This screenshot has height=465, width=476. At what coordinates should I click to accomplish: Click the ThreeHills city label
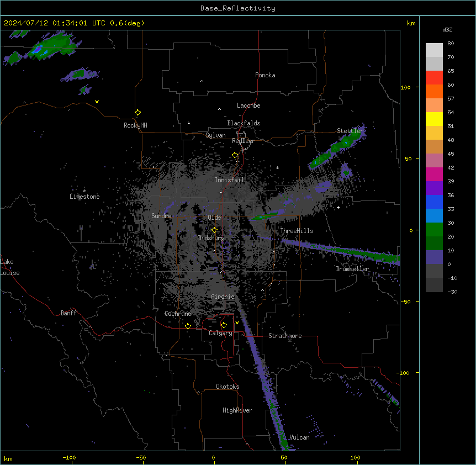(297, 231)
